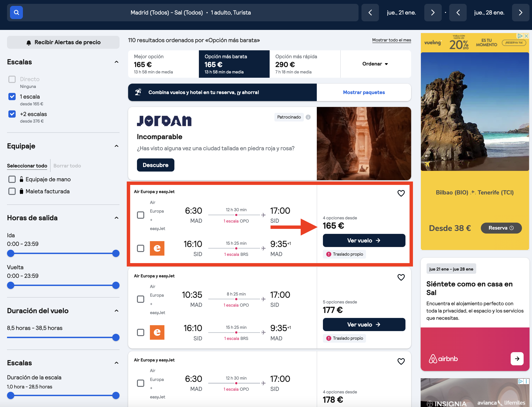Select the 6:30 MAD outbound in the 165 € result
532x407 pixels.
click(x=141, y=215)
